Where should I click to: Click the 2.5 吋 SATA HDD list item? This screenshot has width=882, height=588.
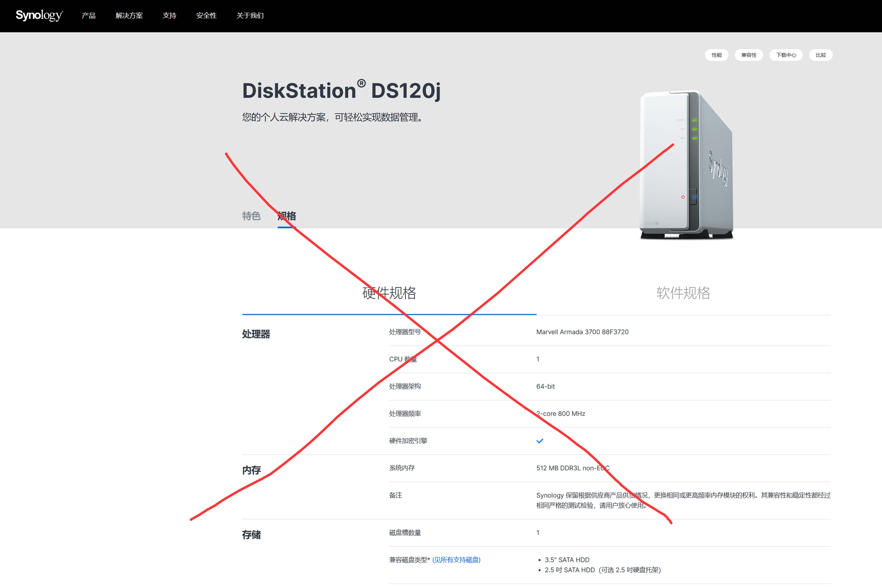[x=603, y=570]
